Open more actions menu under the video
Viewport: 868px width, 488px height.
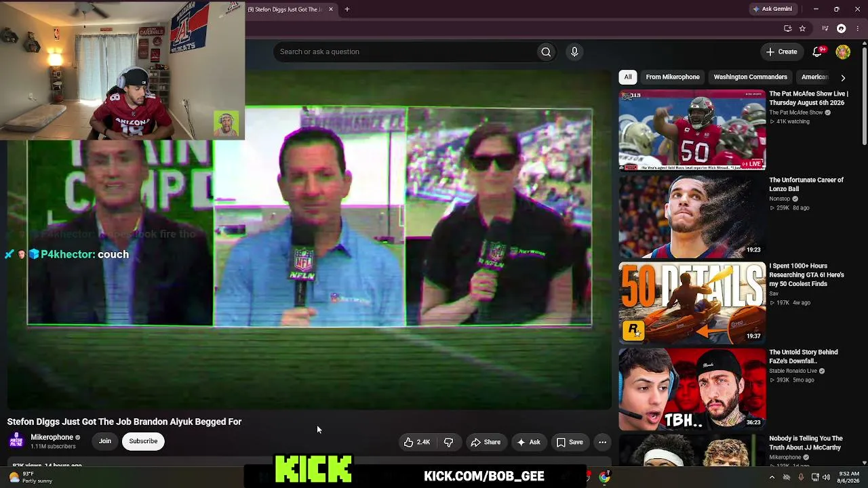602,442
